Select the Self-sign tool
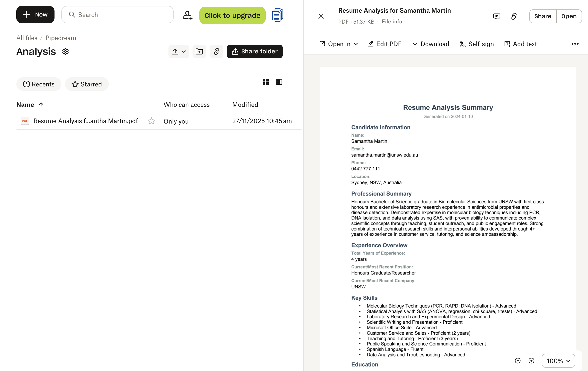 tap(476, 44)
